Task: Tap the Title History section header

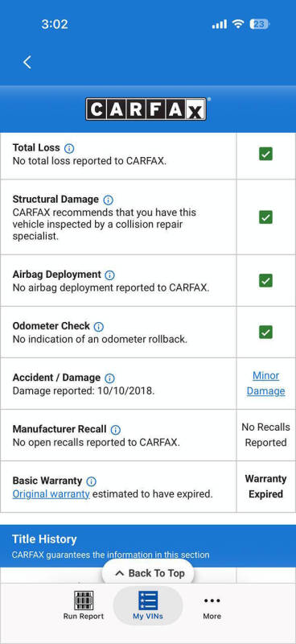Action: click(x=148, y=546)
